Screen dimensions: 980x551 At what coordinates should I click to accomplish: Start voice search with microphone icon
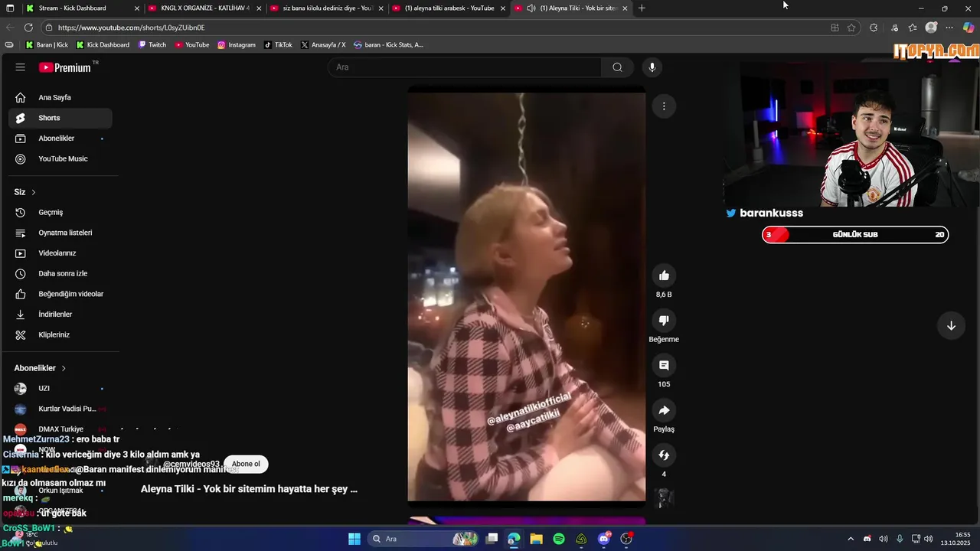pos(652,67)
